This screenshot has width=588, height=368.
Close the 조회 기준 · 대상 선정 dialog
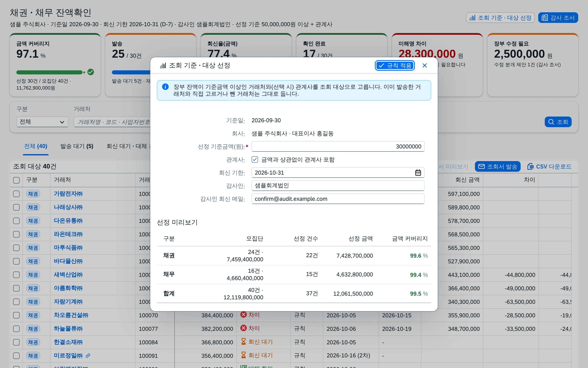coord(424,65)
